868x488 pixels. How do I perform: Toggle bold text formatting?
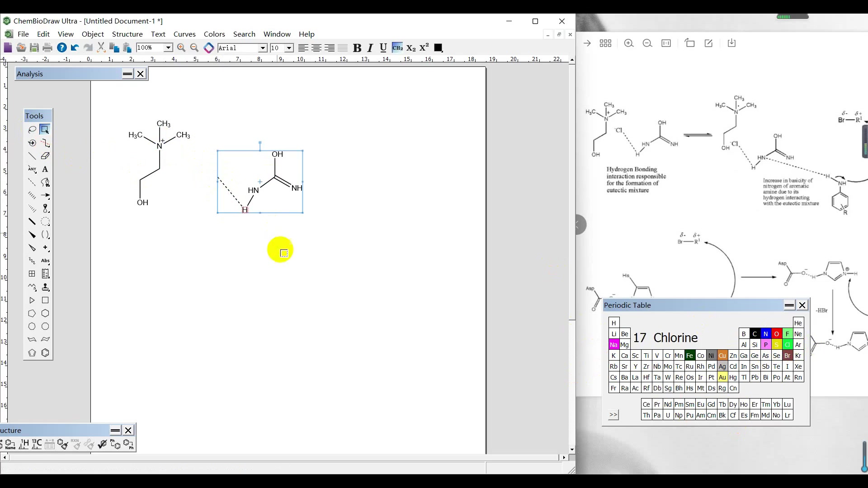(x=357, y=47)
